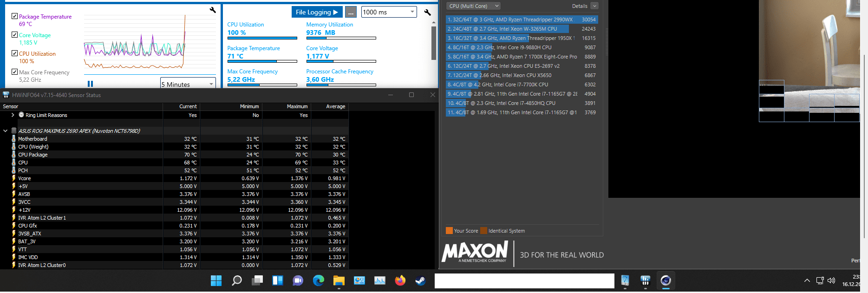Uncheck Package Temperature graph checkbox

pos(14,16)
